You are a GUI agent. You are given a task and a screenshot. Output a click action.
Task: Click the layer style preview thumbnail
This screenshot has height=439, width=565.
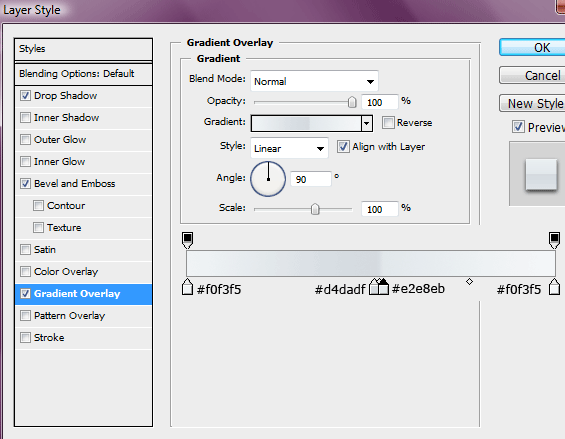541,175
